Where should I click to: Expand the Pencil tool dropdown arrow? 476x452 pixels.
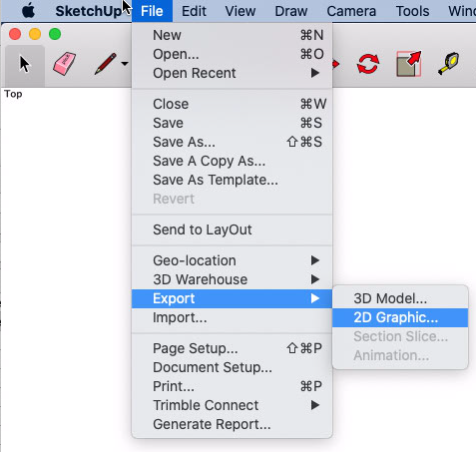pyautogui.click(x=125, y=64)
